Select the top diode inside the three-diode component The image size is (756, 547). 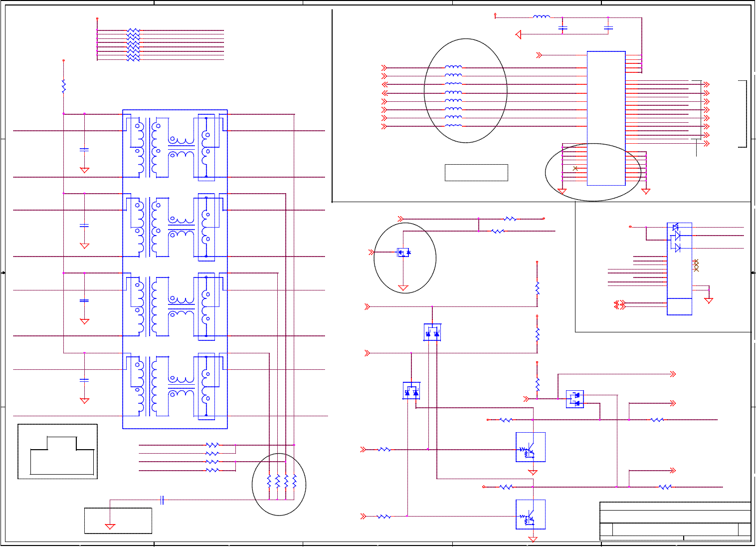point(676,227)
